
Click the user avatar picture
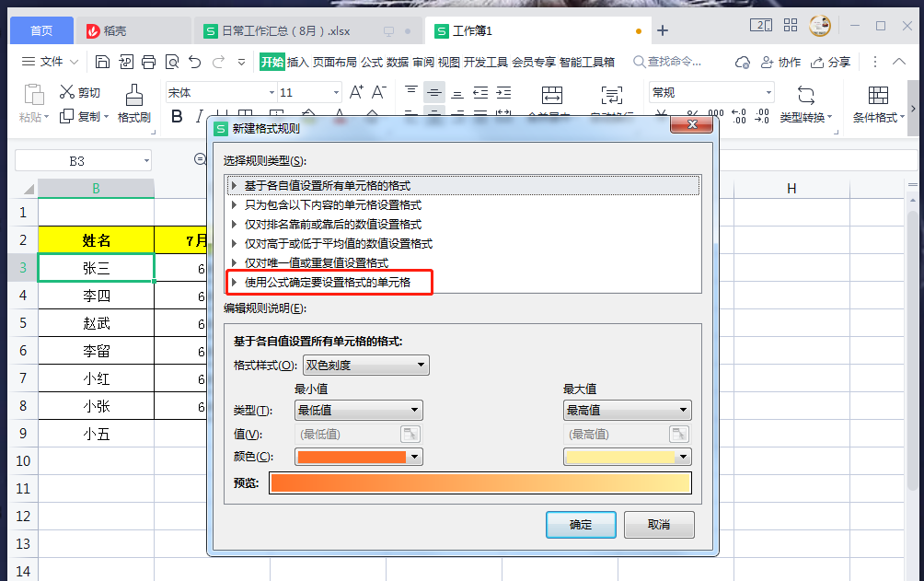820,26
